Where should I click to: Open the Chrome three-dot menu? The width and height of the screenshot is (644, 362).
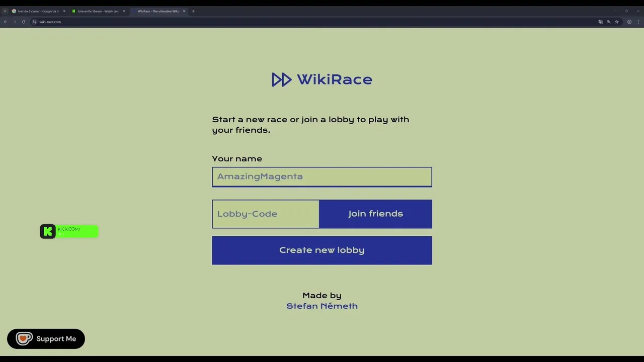(638, 22)
